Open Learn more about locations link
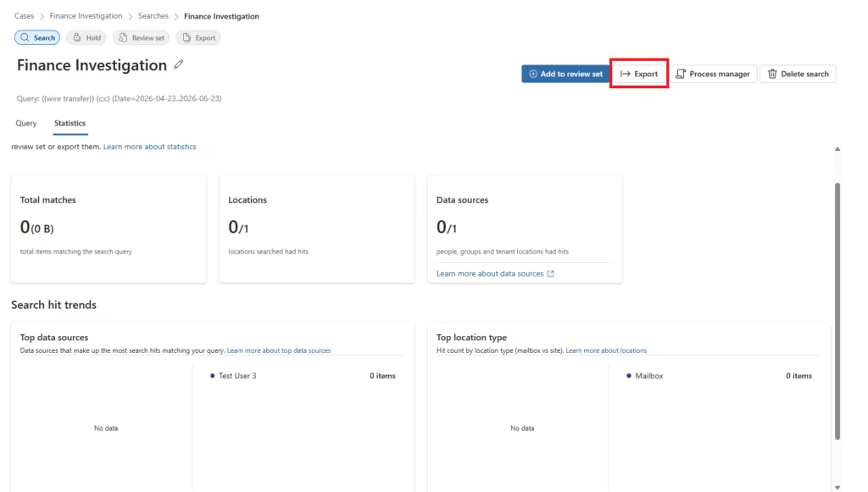Viewport: 868px width, 492px height. coord(606,350)
